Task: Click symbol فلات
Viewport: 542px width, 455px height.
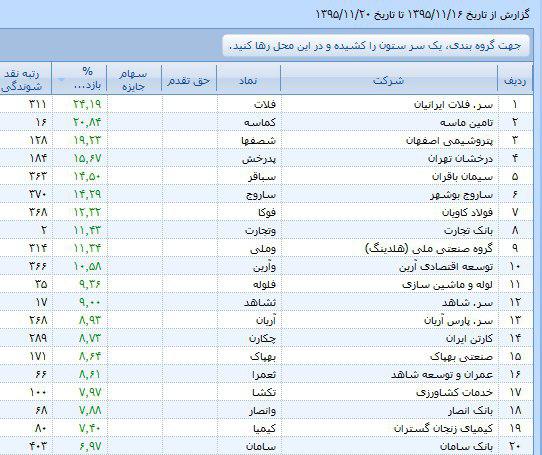Action: (265, 104)
